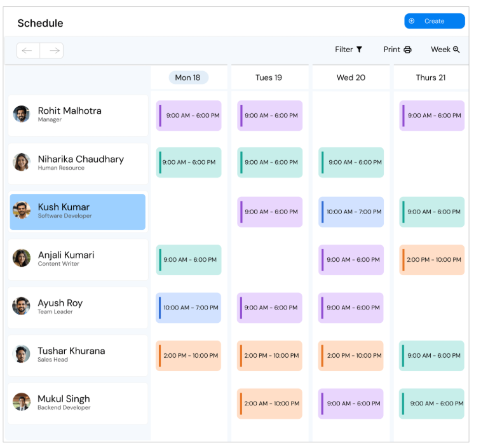Click Mukul Singh's avatar photo
Image resolution: width=481 pixels, height=448 pixels.
point(22,402)
